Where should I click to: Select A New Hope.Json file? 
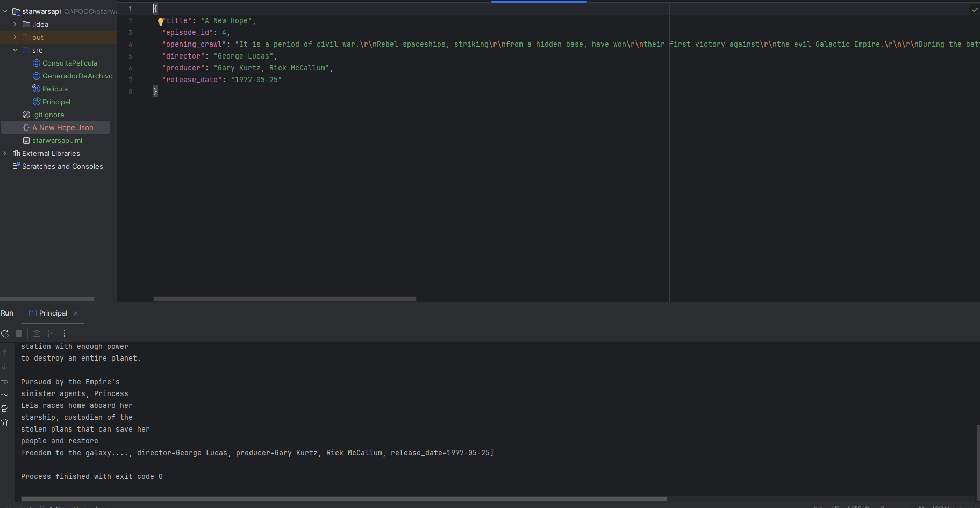63,127
